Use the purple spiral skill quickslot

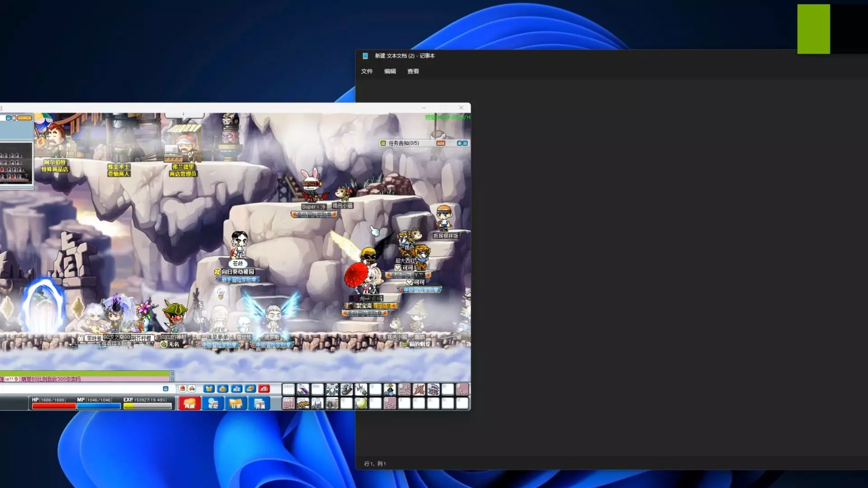[433, 389]
